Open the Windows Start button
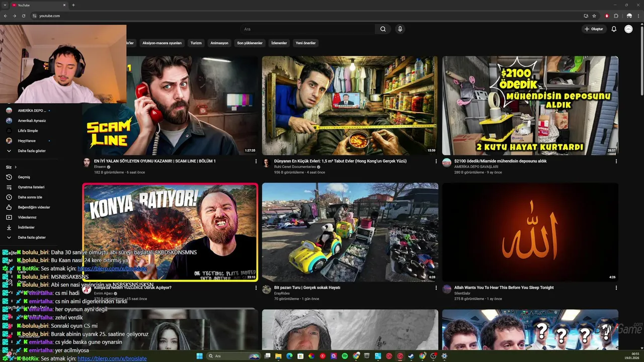644x362 pixels. pyautogui.click(x=199, y=356)
